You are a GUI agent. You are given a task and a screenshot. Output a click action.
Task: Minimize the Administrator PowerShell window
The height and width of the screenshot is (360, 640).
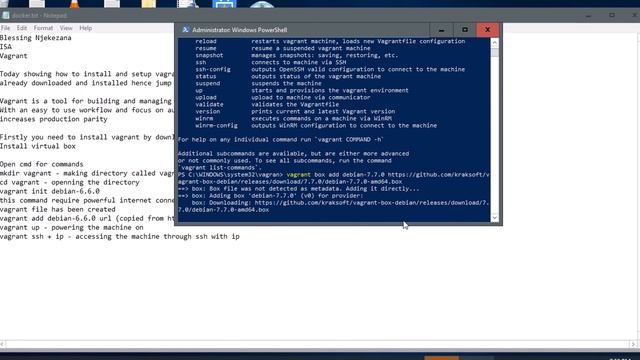coord(441,30)
